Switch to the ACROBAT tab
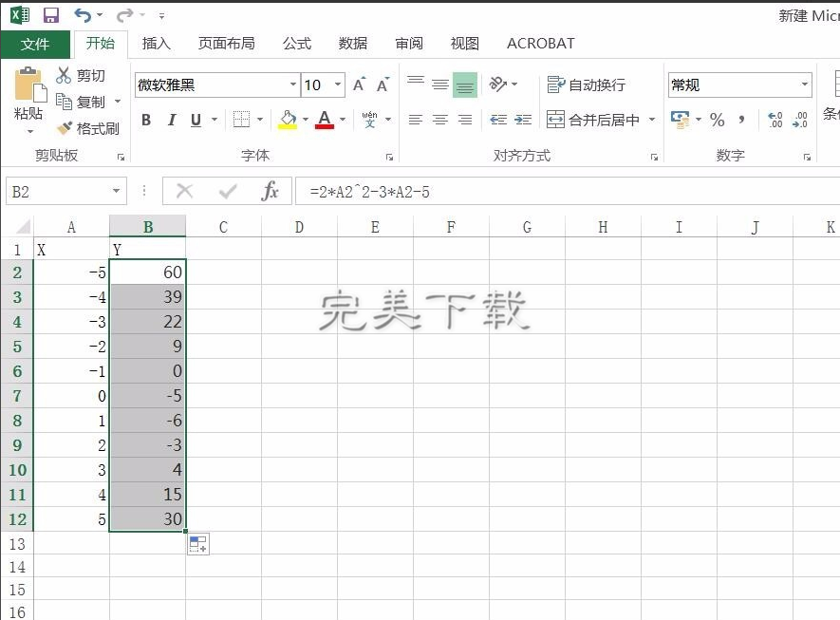Image resolution: width=840 pixels, height=620 pixels. tap(540, 44)
